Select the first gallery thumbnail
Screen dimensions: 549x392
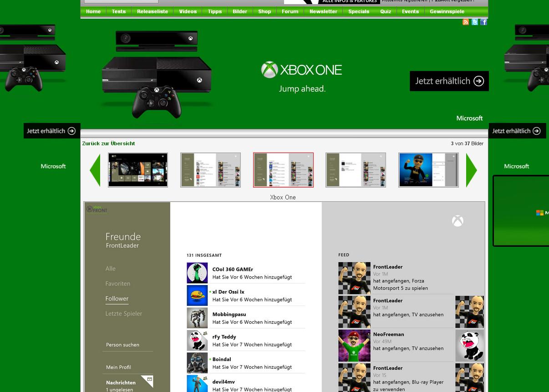point(138,170)
